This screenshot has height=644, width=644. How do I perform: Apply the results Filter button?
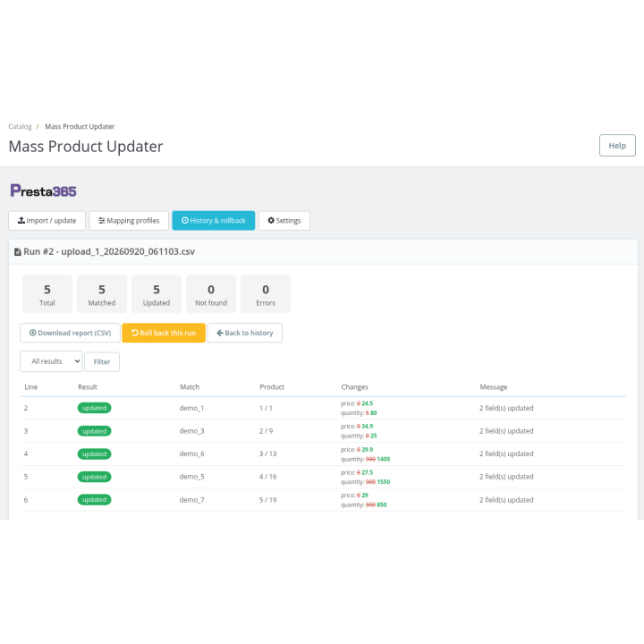click(x=102, y=362)
